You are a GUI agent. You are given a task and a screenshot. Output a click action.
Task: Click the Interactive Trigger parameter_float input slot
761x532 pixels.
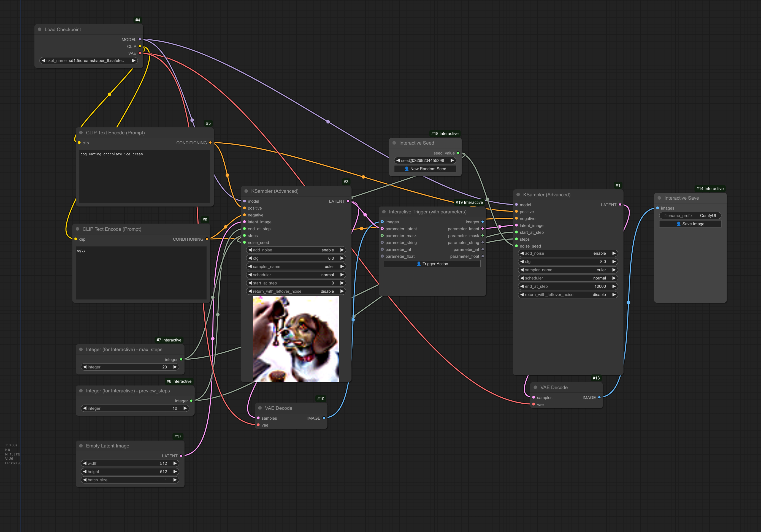click(x=382, y=256)
